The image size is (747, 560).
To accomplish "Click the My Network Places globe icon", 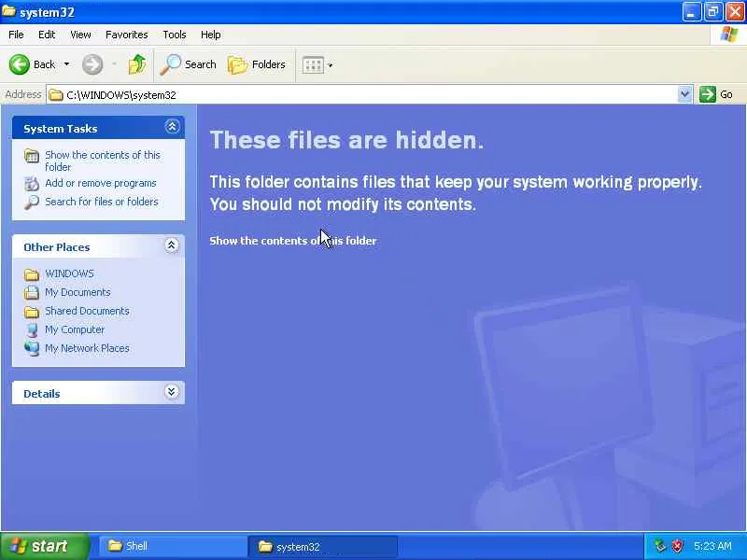I will tap(32, 348).
